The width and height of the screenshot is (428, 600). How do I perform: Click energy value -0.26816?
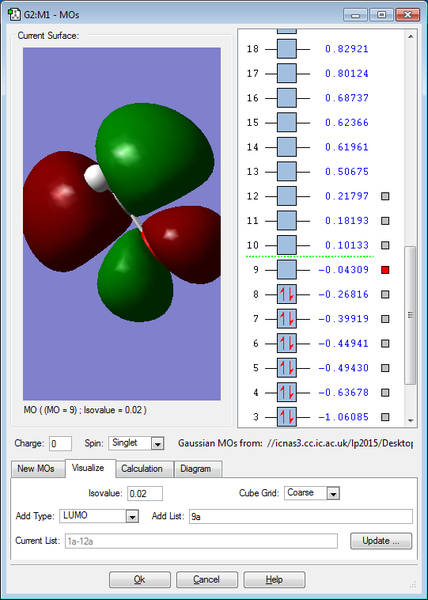pyautogui.click(x=343, y=294)
